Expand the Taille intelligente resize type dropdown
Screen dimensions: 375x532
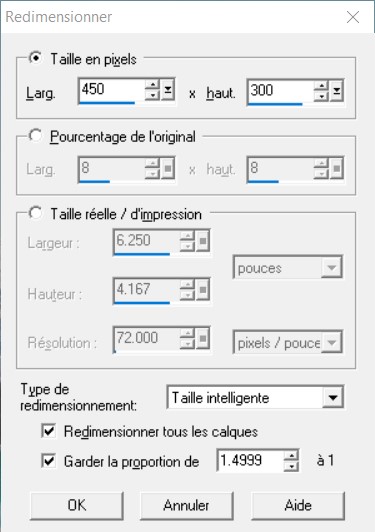pyautogui.click(x=333, y=397)
